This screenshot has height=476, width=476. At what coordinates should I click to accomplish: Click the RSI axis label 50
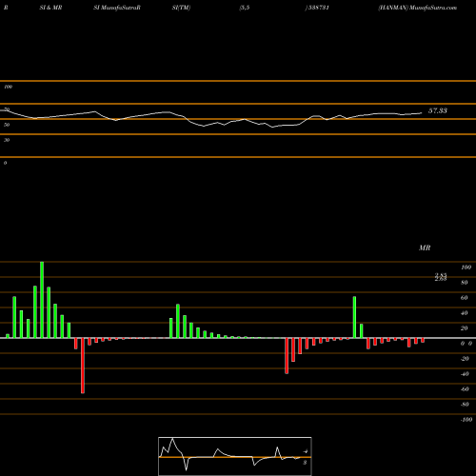[7, 125]
